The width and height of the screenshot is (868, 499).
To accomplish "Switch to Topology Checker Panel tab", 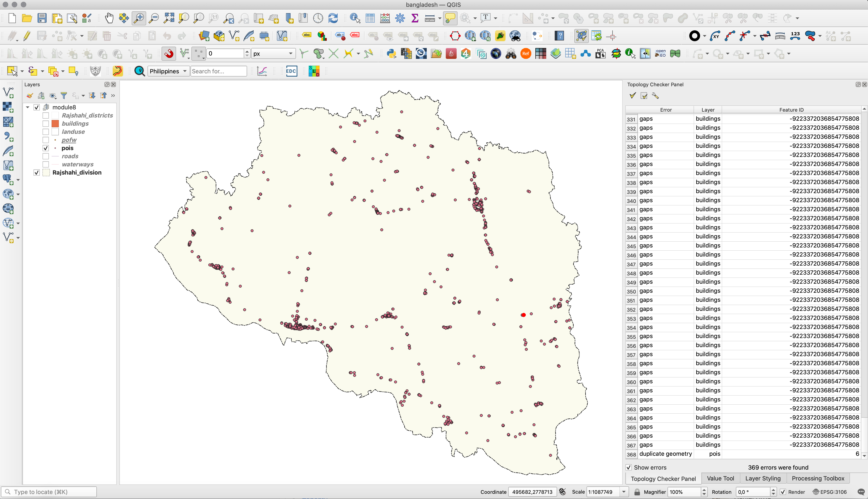I will [x=663, y=479].
